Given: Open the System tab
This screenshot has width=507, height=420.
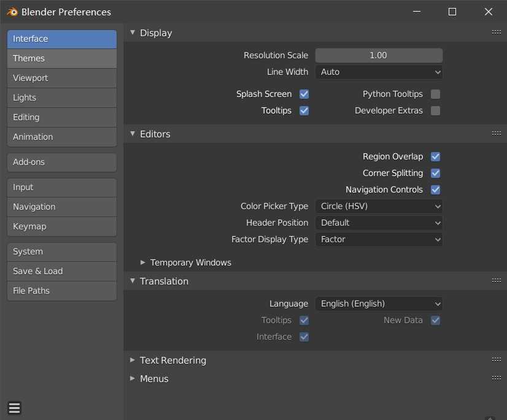Looking at the screenshot, I should 62,252.
